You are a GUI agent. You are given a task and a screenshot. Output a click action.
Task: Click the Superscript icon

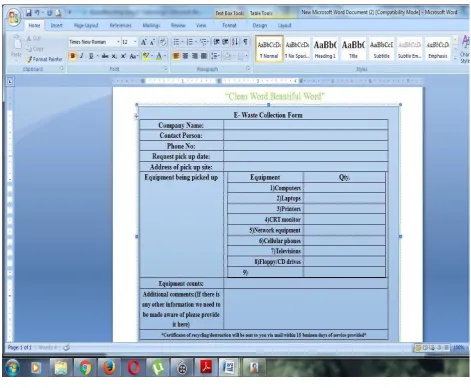tap(123, 56)
